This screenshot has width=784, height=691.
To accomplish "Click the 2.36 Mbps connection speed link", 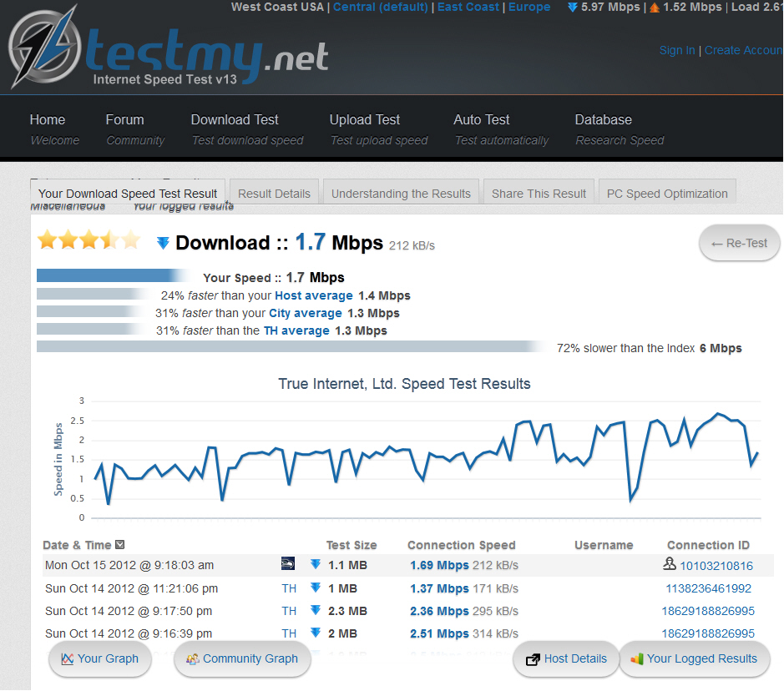I will (x=439, y=611).
